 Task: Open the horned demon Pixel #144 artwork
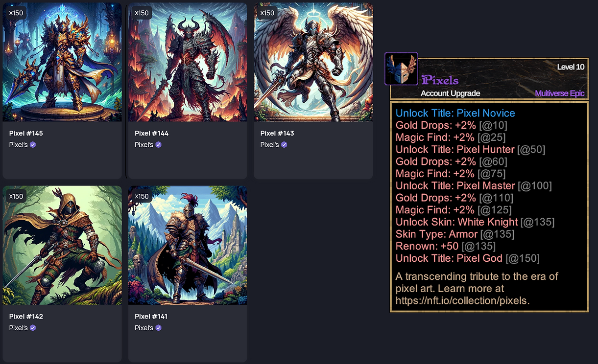coord(188,62)
